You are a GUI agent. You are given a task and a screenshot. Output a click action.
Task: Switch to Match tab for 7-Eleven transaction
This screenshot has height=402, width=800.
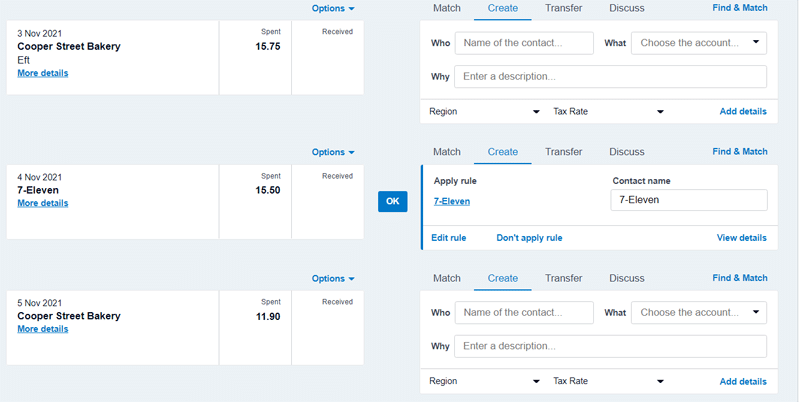coord(447,152)
